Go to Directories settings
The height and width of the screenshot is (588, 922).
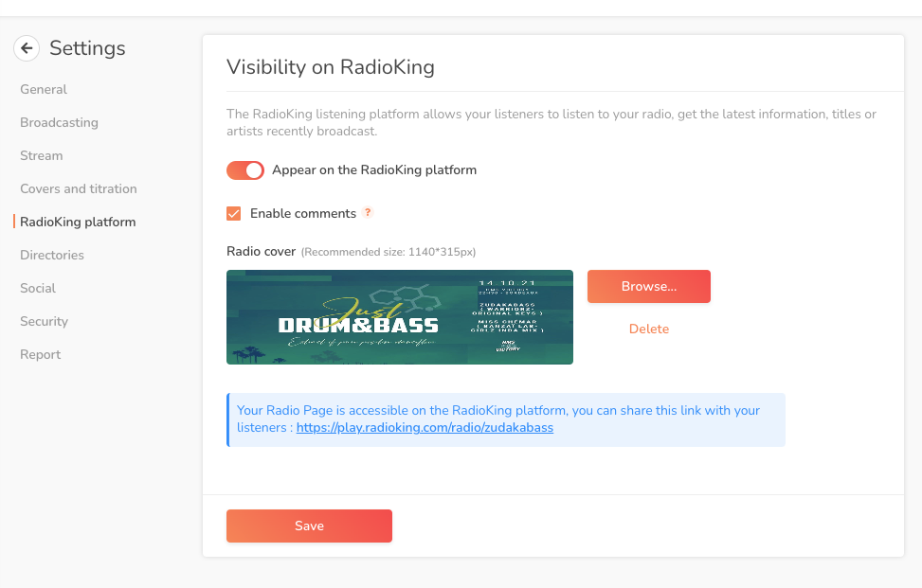(52, 255)
